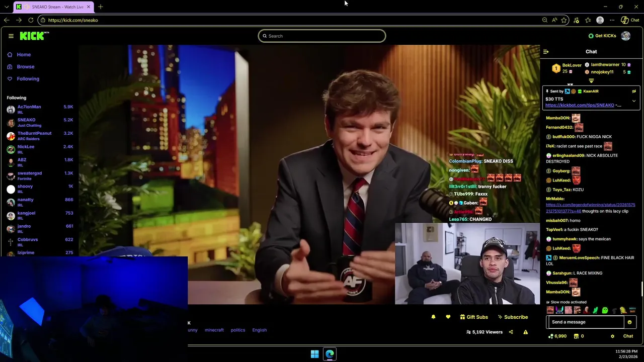Focus the Send a message field
The width and height of the screenshot is (644, 362).
pyautogui.click(x=586, y=322)
